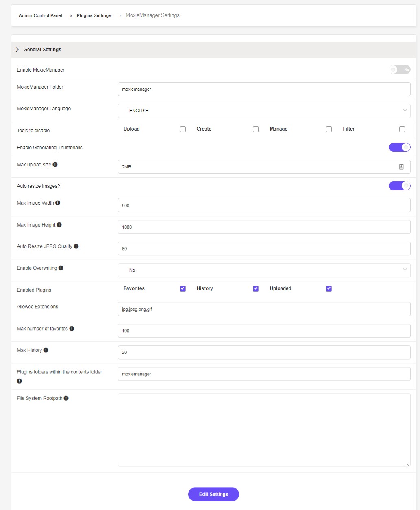Toggle the Enable MoxieManager switch
This screenshot has height=510, width=420.
[400, 70]
